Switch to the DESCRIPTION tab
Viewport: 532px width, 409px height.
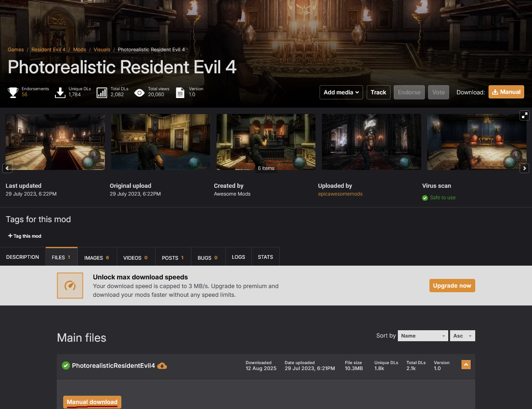tap(22, 257)
